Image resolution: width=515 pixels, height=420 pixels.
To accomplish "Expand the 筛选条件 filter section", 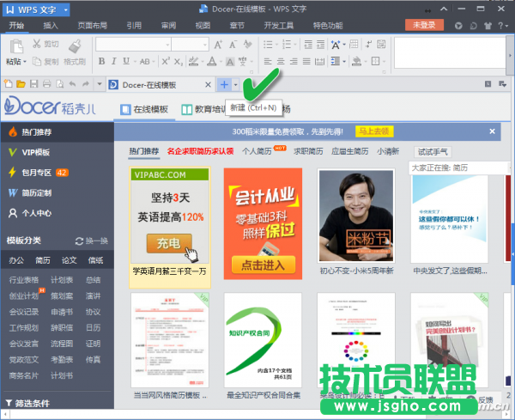I will point(38,403).
